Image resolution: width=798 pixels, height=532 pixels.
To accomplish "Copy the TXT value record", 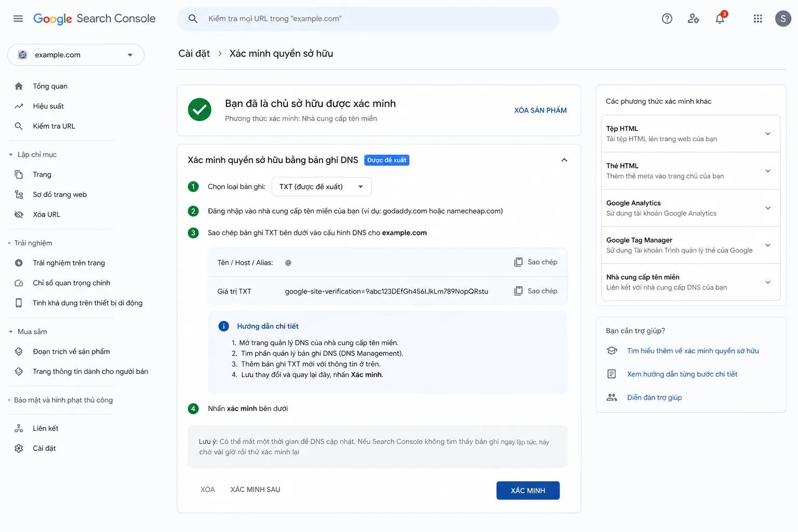I will point(536,291).
